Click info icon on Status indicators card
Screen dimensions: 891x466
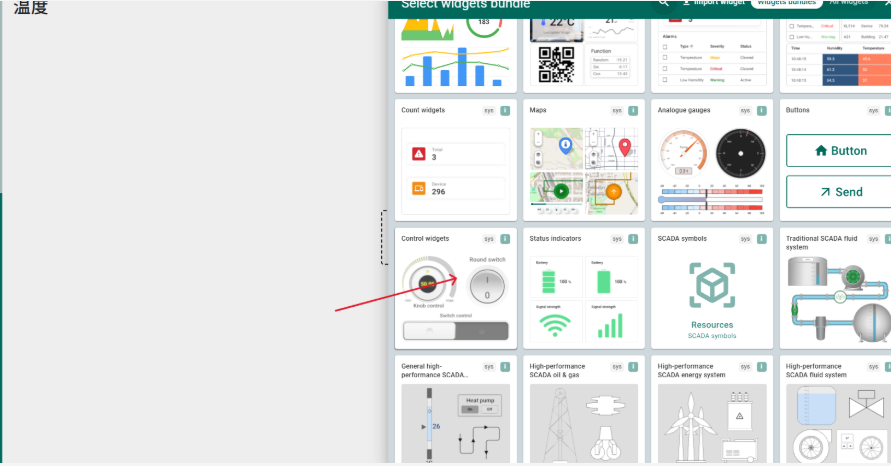[633, 240]
